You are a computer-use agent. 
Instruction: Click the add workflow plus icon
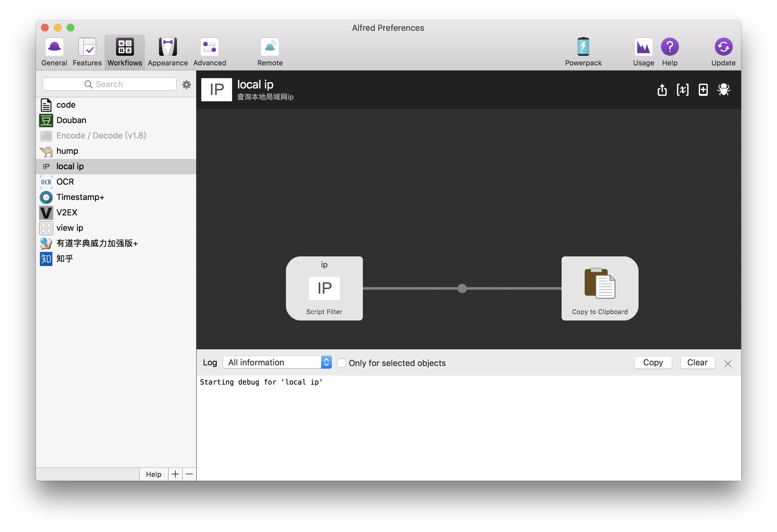pos(175,474)
